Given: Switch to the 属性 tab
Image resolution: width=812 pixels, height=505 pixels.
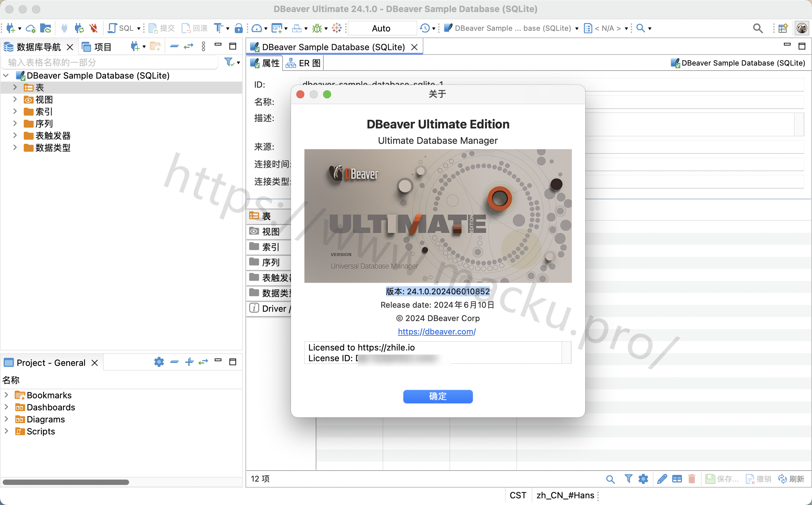Looking at the screenshot, I should [265, 63].
